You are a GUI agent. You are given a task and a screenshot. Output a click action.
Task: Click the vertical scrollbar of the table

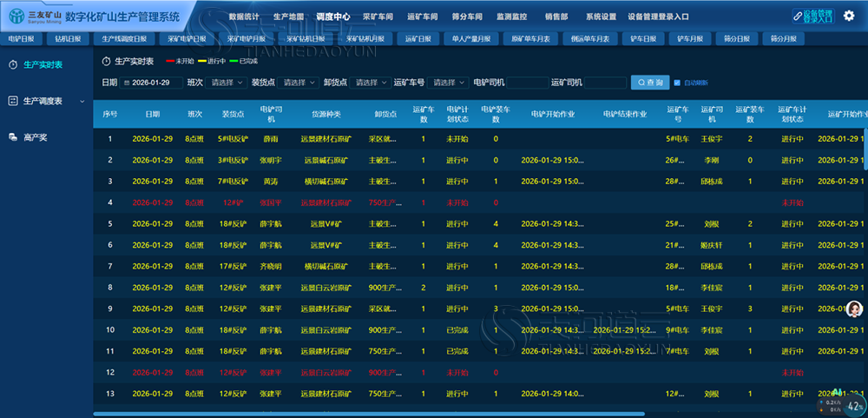[x=865, y=148]
